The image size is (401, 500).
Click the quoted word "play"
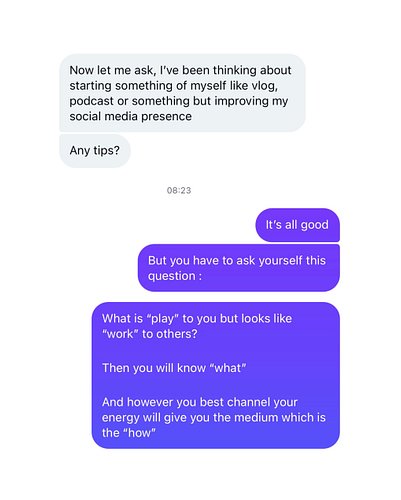pyautogui.click(x=163, y=319)
